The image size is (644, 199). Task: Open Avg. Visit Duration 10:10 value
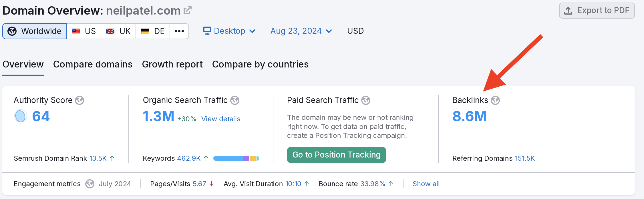click(x=293, y=184)
